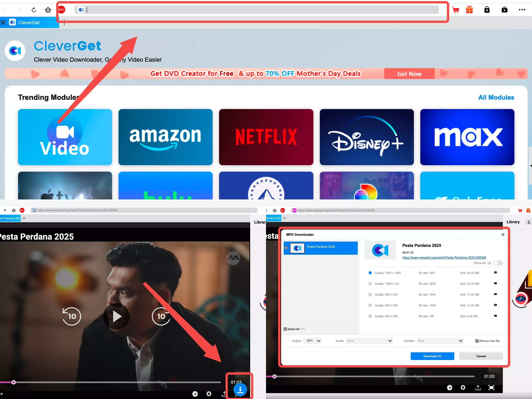Screen dimensions: 532x399
Task: Open the Netflix module tile
Action: click(x=266, y=137)
